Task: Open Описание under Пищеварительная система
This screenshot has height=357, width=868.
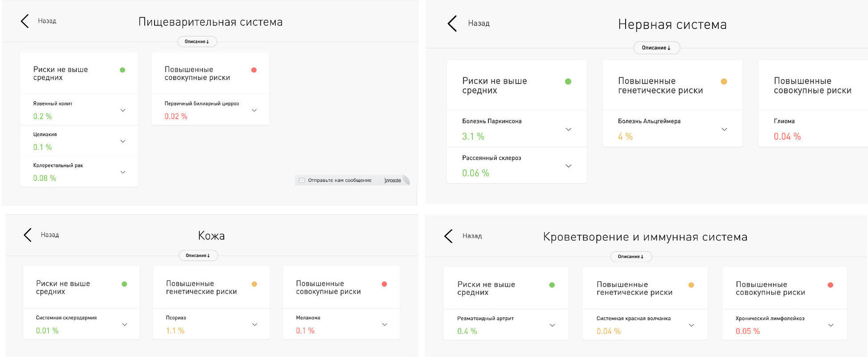Action: pos(197,42)
